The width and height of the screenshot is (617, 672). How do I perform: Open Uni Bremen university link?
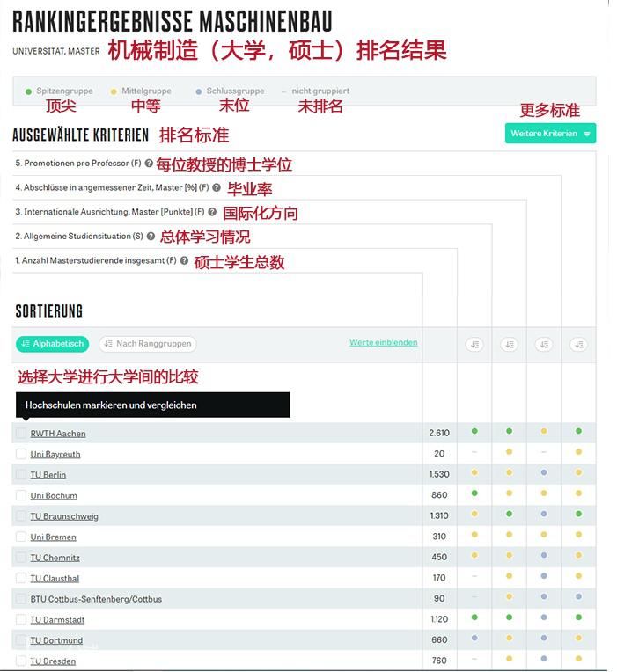53,537
